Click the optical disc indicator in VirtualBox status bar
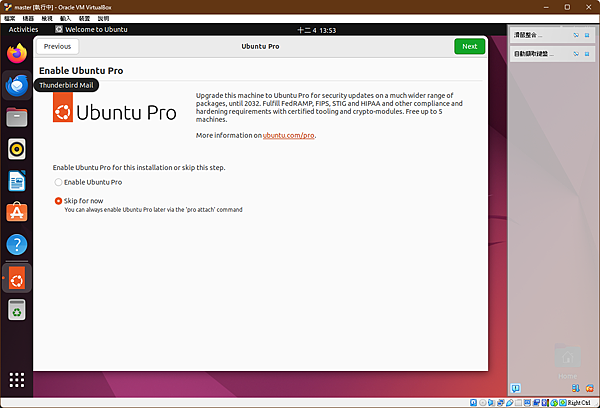This screenshot has width=600, height=408. [x=483, y=403]
